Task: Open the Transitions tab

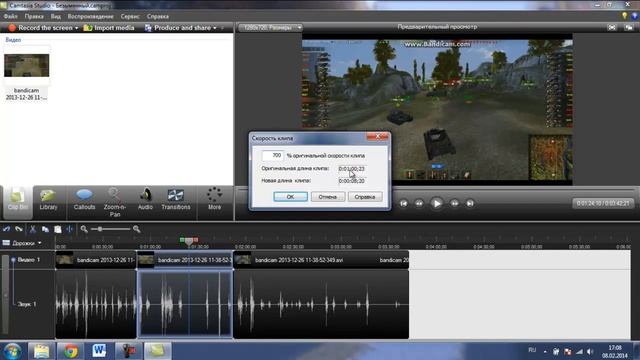Action: pyautogui.click(x=176, y=199)
